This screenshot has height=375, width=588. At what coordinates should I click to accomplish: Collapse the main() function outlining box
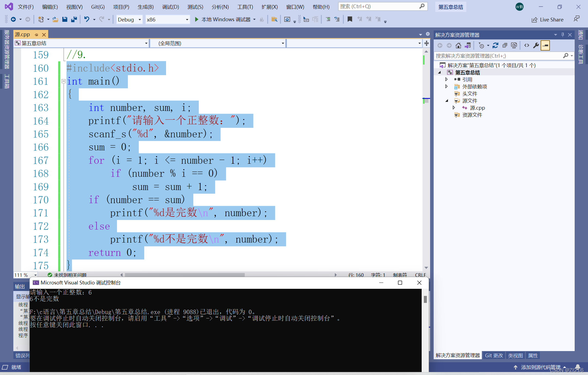tap(63, 81)
